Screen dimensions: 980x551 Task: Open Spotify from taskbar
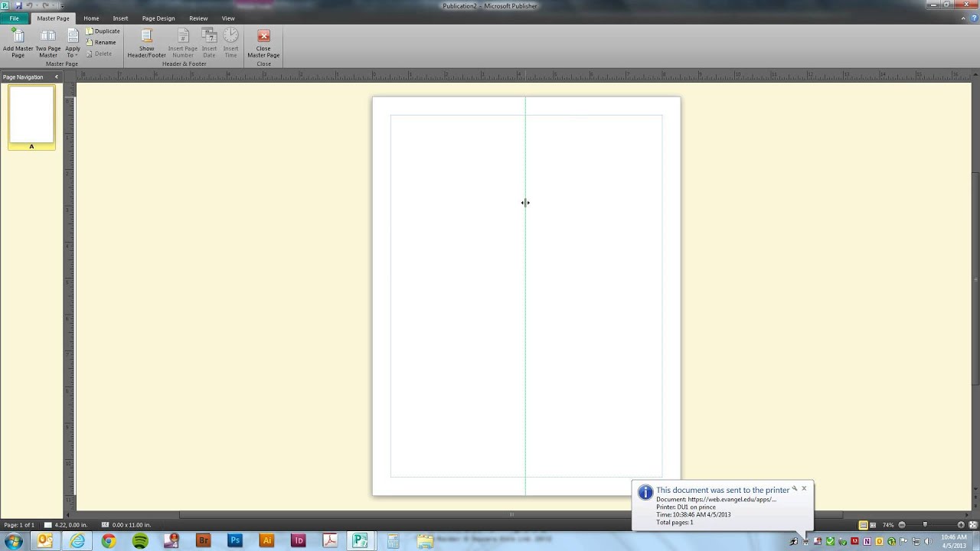(x=140, y=541)
